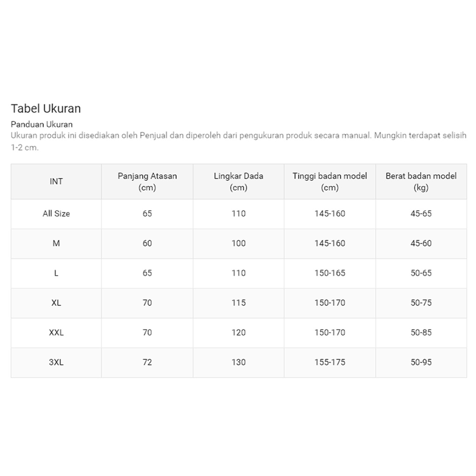This screenshot has height=476, width=476.
Task: Click the weight range 45-60 cell
Action: 421,244
